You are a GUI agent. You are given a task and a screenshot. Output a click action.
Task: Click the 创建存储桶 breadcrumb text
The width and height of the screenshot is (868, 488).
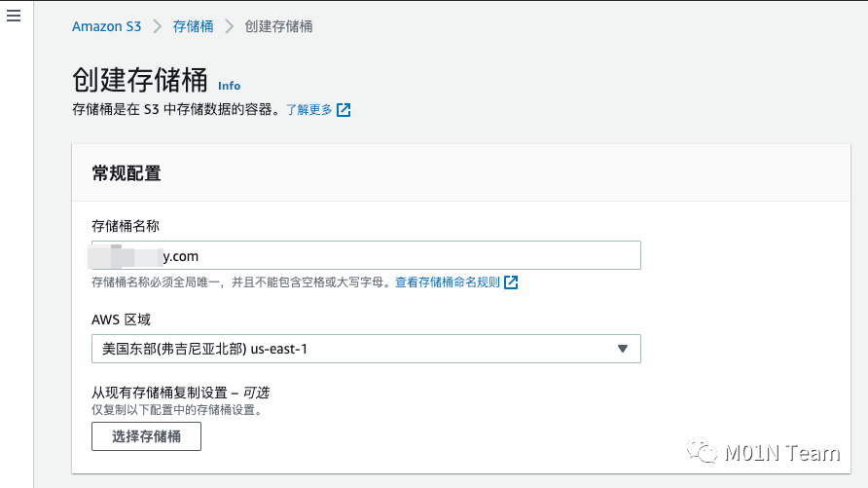(278, 26)
